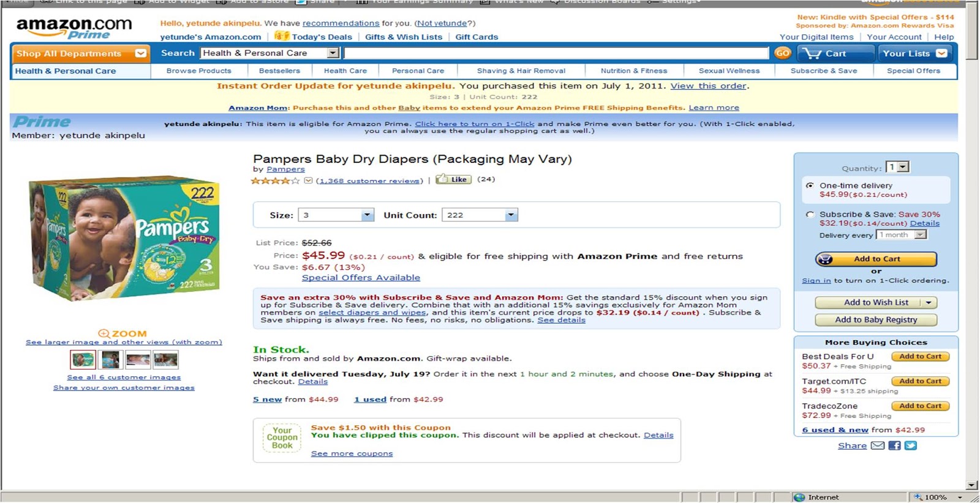This screenshot has height=503, width=980.
Task: Click the Amazon.com Prime logo
Action: pos(73,28)
